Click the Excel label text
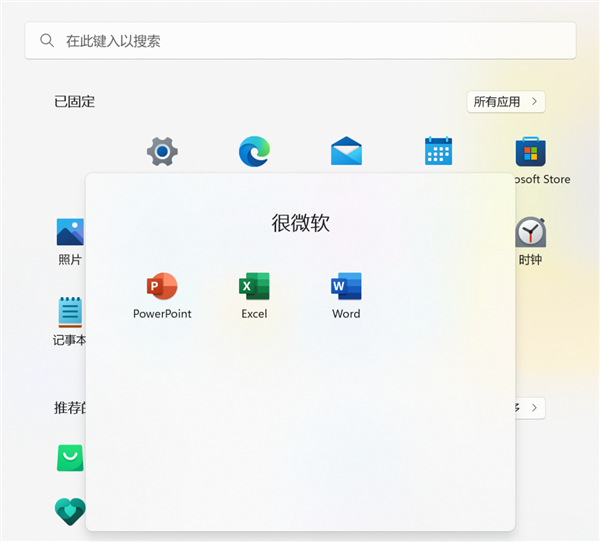 click(254, 314)
